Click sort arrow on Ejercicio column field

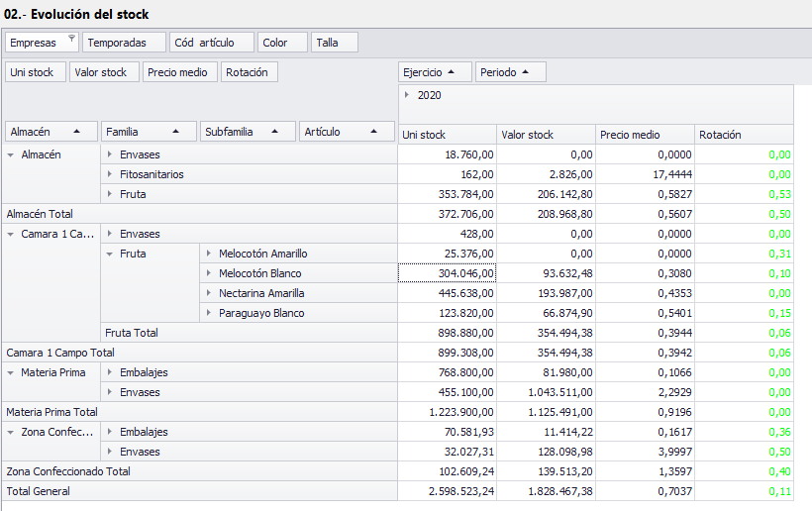click(x=453, y=72)
